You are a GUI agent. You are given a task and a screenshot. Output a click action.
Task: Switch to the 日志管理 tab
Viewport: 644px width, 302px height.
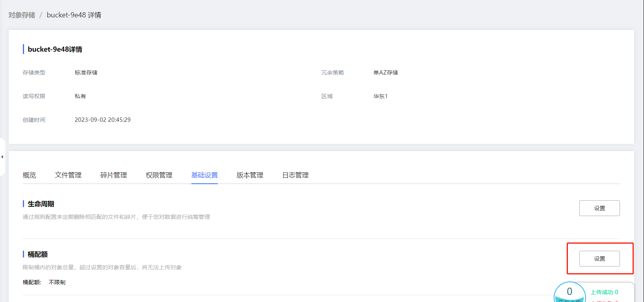click(x=295, y=175)
